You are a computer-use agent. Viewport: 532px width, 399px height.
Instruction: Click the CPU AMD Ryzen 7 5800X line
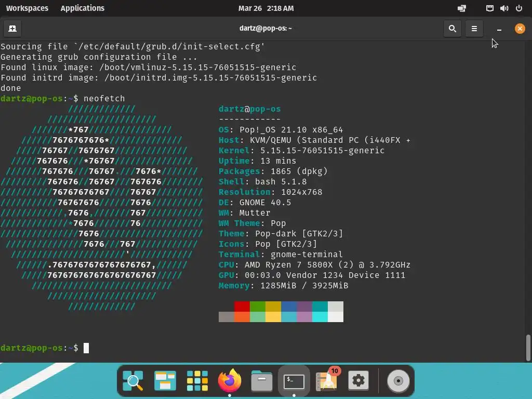click(x=314, y=264)
